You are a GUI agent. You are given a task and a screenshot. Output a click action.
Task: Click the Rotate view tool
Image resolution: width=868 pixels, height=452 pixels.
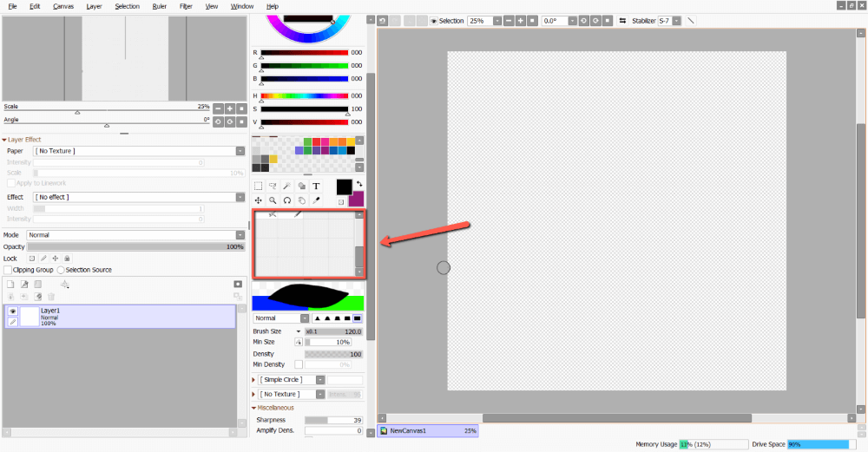click(286, 200)
